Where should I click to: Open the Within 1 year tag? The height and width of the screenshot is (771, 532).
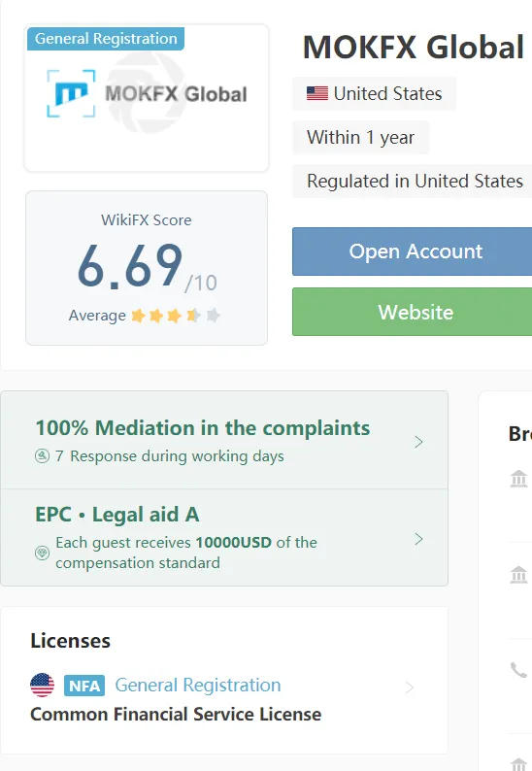point(360,137)
